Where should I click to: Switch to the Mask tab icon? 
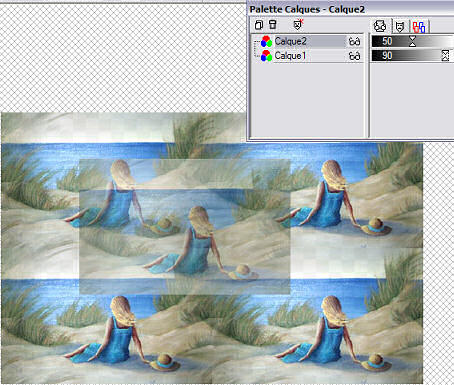click(x=399, y=26)
